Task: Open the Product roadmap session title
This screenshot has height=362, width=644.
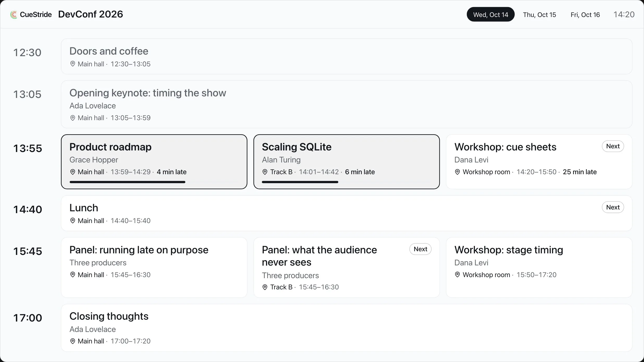Action: 110,147
